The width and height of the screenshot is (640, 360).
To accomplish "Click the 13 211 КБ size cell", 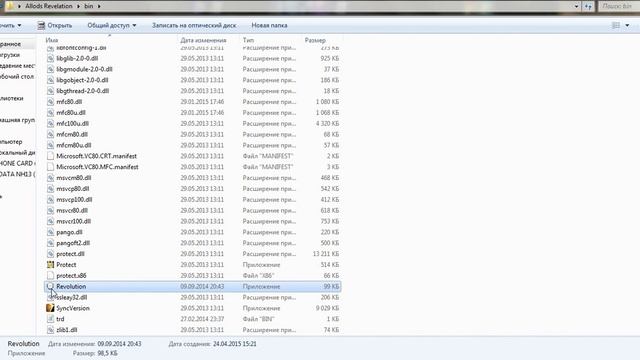I will click(x=326, y=254).
